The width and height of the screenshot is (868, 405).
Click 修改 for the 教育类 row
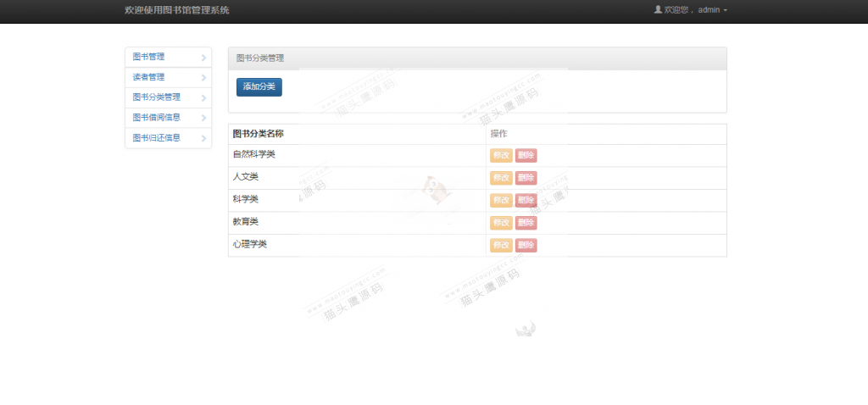click(501, 223)
